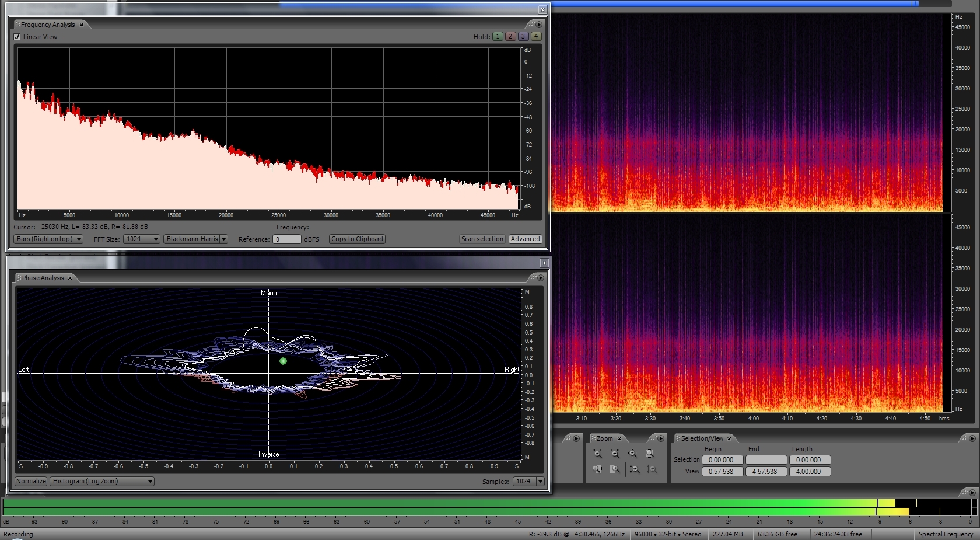
Task: Uncheck the Linear View checkbox
Action: click(x=17, y=37)
